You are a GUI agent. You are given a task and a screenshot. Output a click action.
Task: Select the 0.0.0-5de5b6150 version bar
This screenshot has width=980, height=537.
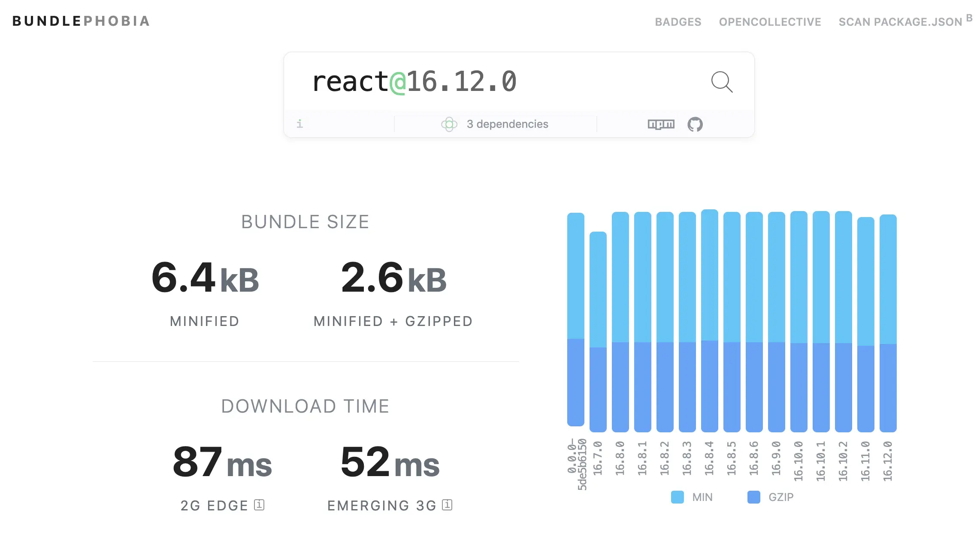pyautogui.click(x=576, y=320)
